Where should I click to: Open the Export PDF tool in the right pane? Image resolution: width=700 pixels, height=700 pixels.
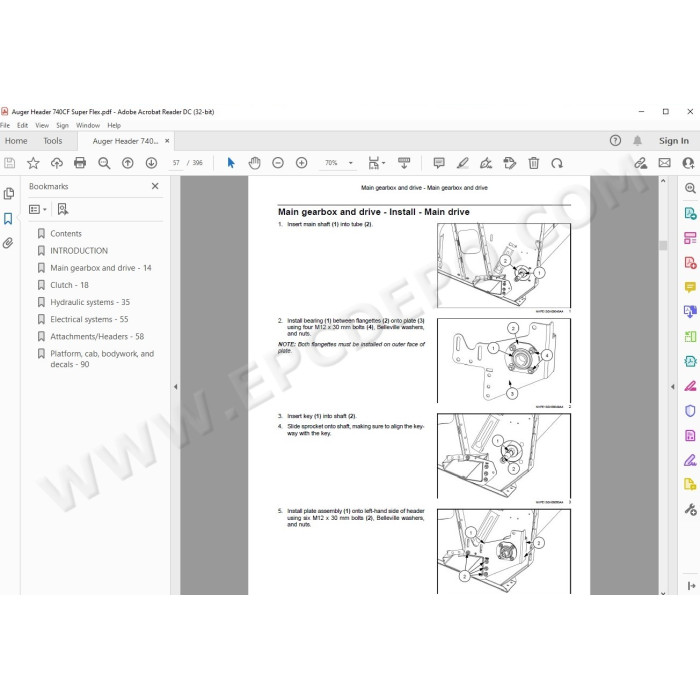[690, 213]
